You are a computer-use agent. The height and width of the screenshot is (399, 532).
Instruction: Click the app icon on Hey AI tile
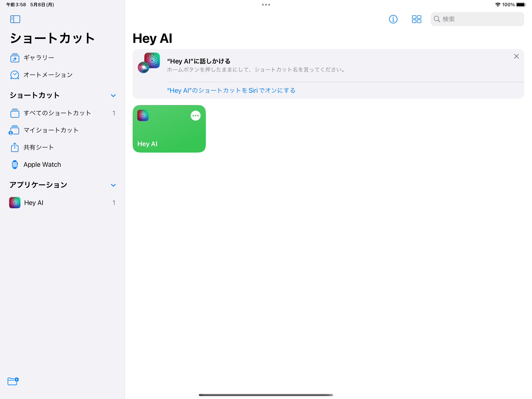[143, 116]
